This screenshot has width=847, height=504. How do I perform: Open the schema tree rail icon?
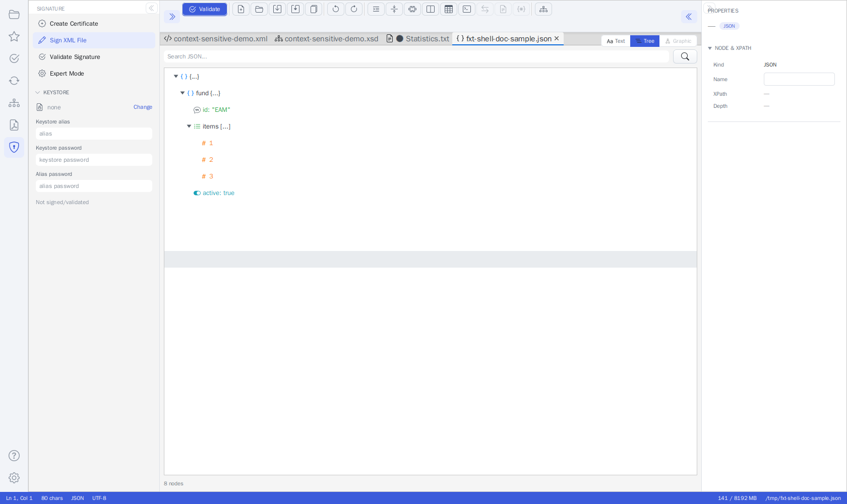pos(14,103)
